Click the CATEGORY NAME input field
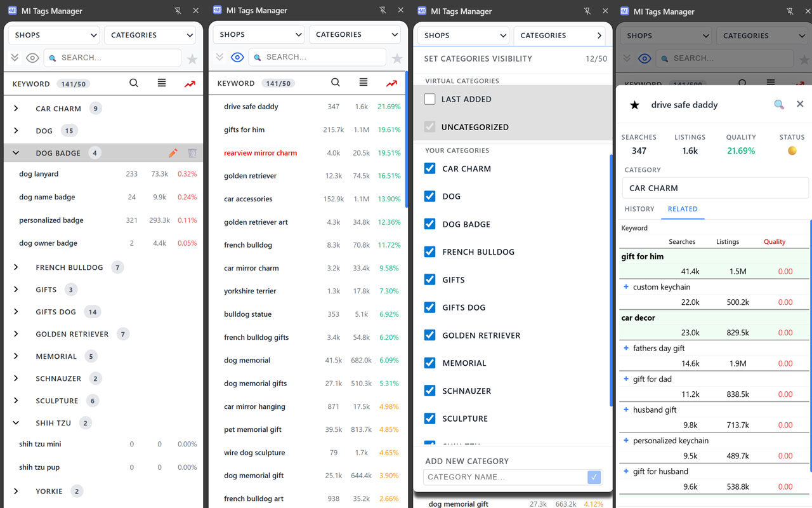 click(x=505, y=477)
